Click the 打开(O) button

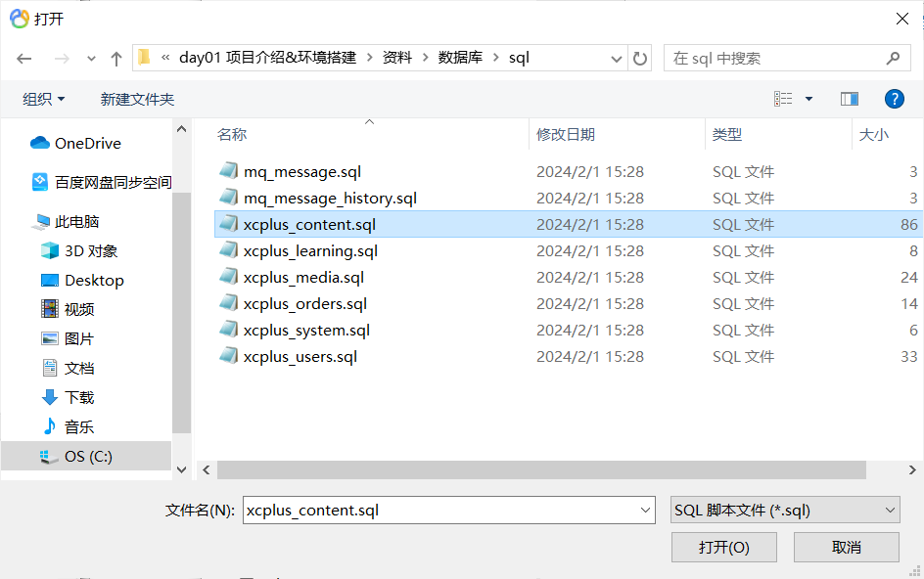tap(723, 547)
